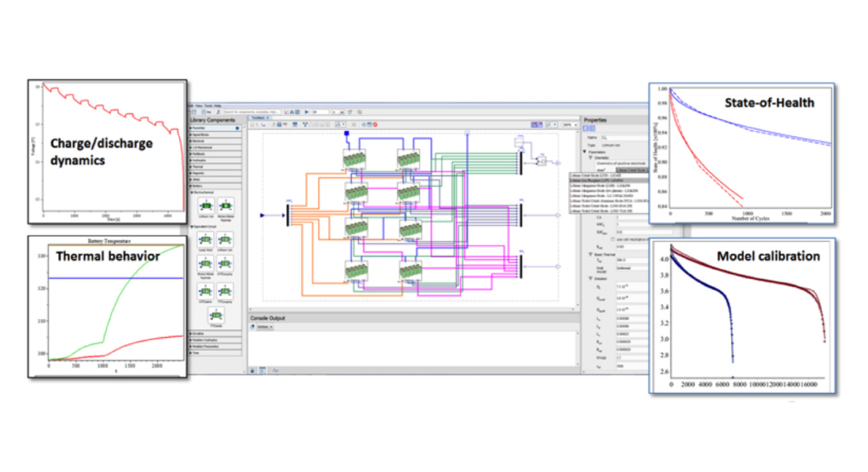This screenshot has width=868, height=472.
Task: Open the Tools menu
Action: [208, 105]
